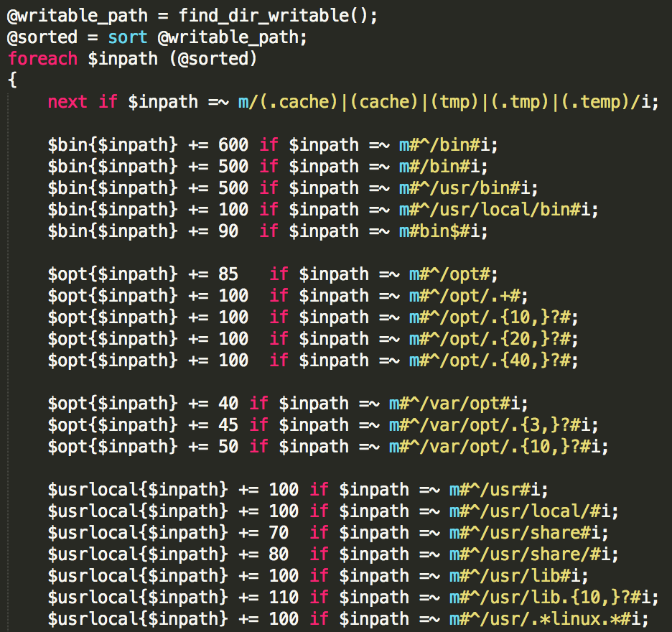Viewport: 672px width, 632px height.
Task: Click the 'sort' keyword in @sorted line
Action: [x=128, y=37]
